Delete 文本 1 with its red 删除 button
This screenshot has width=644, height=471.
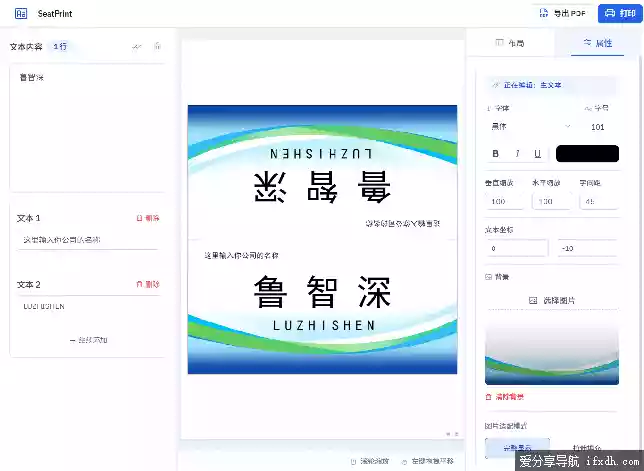(148, 218)
